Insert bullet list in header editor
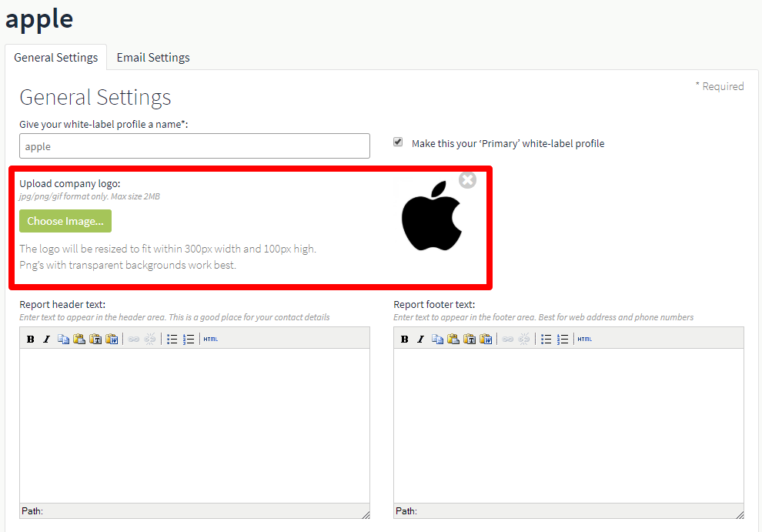The width and height of the screenshot is (762, 532). point(172,339)
